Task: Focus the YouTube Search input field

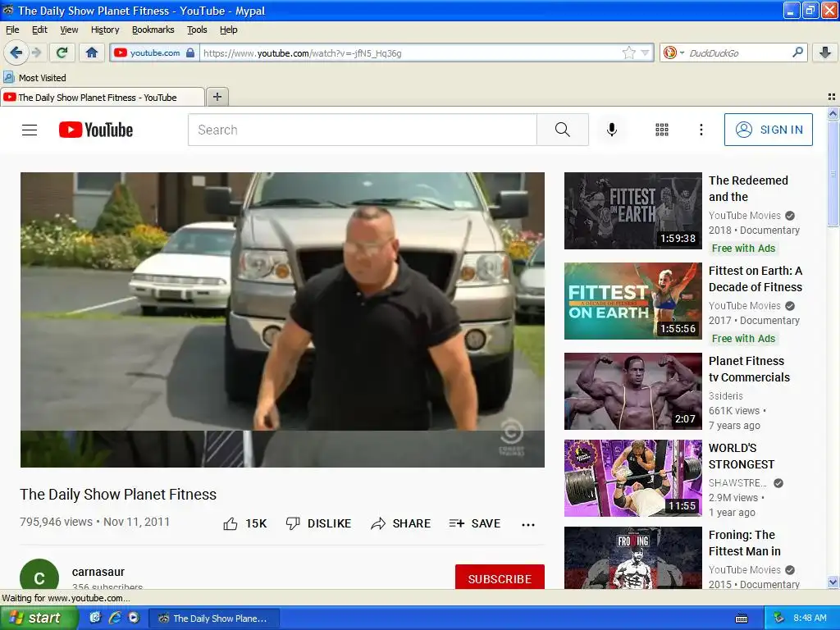Action: point(362,130)
